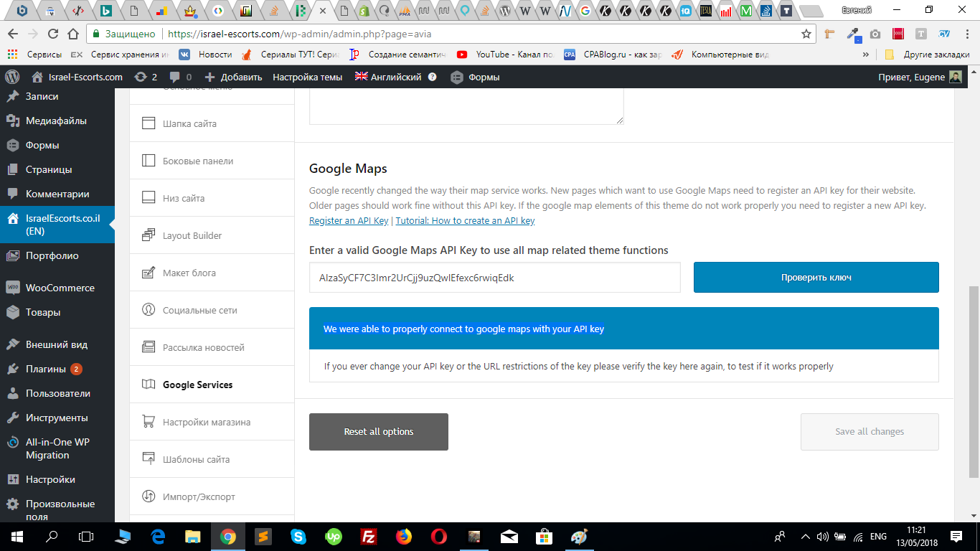The width and height of the screenshot is (980, 551).
Task: Open All-in-One WP Migration menu
Action: (57, 448)
